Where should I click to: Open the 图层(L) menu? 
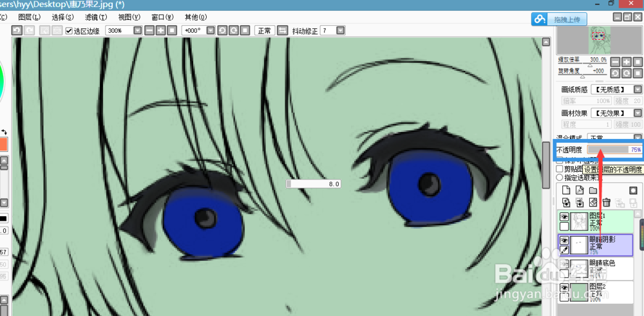point(30,17)
